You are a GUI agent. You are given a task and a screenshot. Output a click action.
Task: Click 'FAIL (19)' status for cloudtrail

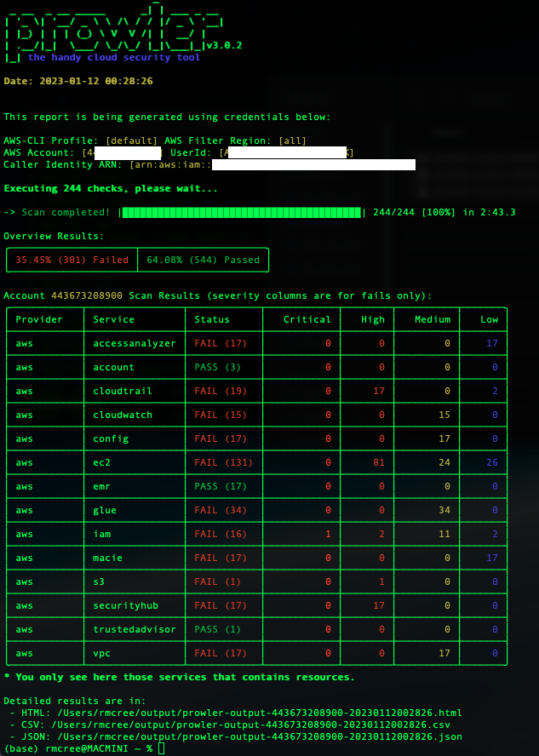[x=221, y=391]
